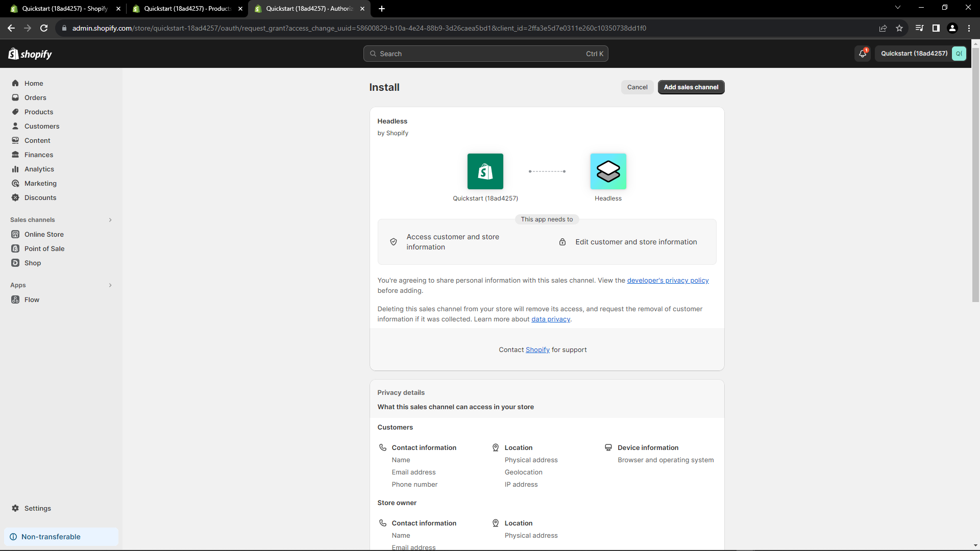The image size is (980, 551).
Task: Open the Orders section in the sidebar
Action: pyautogui.click(x=36, y=97)
